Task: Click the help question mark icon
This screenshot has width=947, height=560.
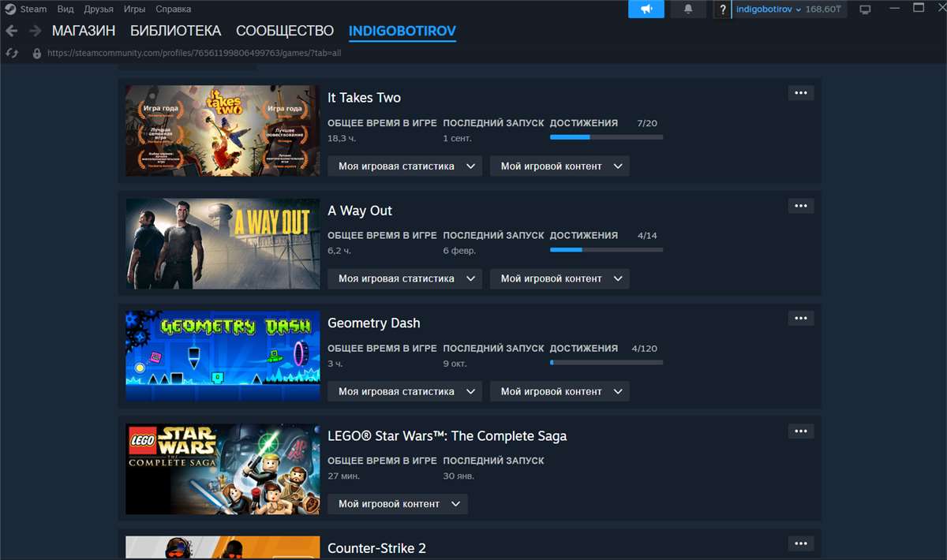Action: coord(723,10)
